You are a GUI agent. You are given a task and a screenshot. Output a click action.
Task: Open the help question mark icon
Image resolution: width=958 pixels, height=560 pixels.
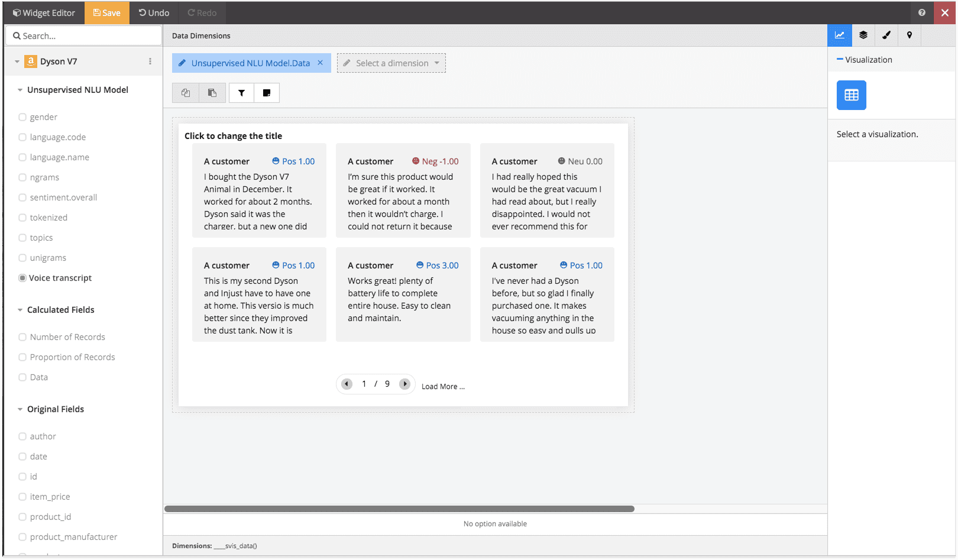coord(922,12)
